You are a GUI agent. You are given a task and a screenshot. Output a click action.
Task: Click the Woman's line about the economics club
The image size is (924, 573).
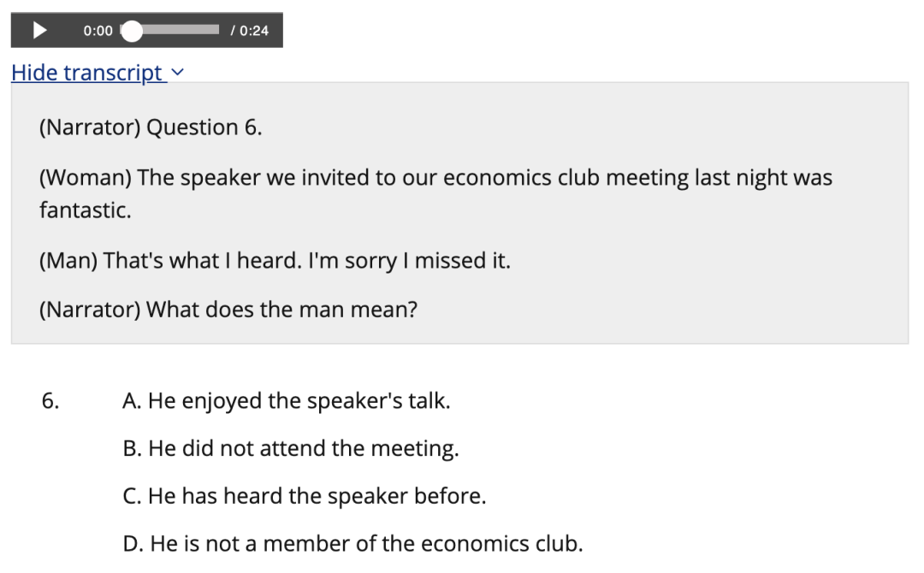[x=435, y=194]
